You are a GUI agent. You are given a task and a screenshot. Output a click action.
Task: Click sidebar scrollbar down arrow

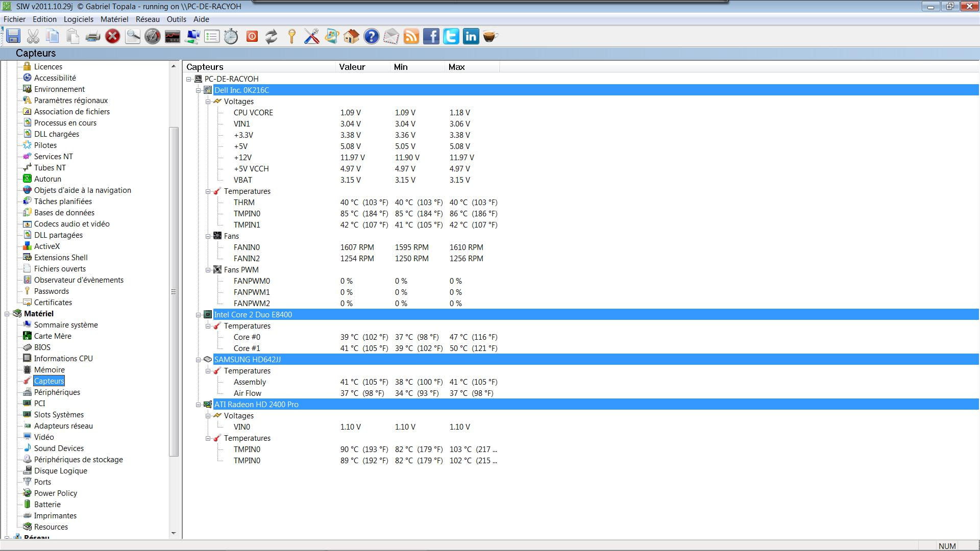[174, 533]
